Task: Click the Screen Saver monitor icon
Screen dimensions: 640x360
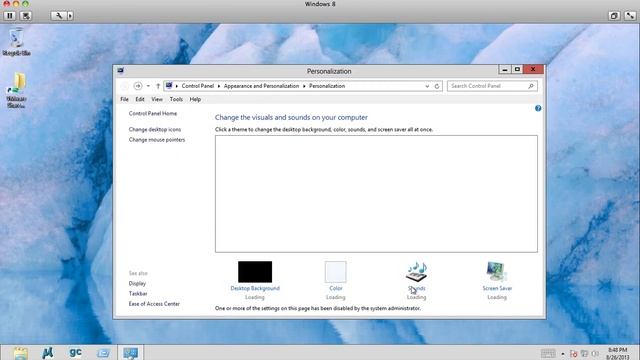Action: (496, 272)
